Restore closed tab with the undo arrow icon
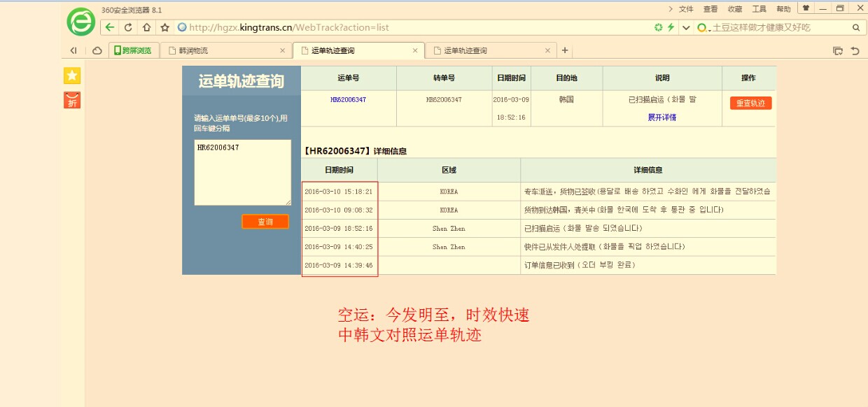Viewport: 868px width, 407px height. pos(855,50)
